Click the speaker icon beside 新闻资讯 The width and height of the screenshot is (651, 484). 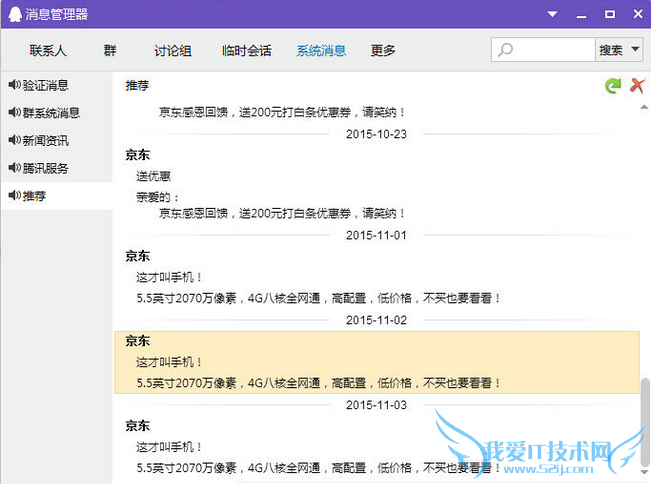(x=14, y=141)
